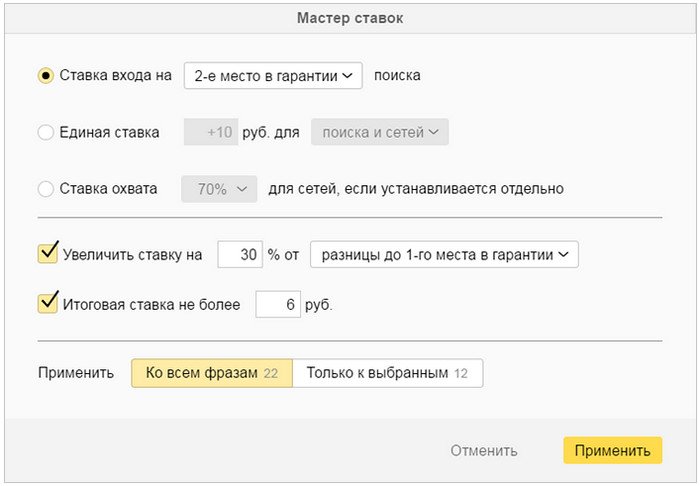Open the '2-е место в гарантии' dropdown
700x486 pixels.
pos(273,75)
